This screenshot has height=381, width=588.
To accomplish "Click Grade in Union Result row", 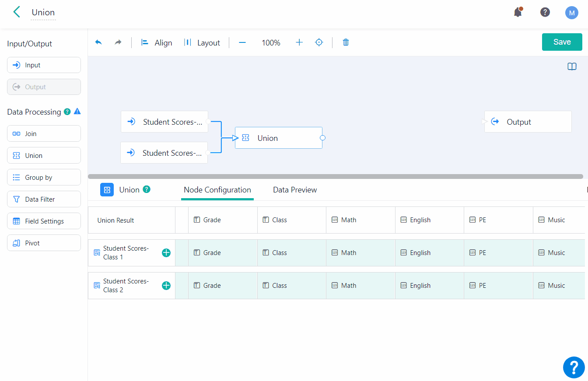I will (223, 220).
